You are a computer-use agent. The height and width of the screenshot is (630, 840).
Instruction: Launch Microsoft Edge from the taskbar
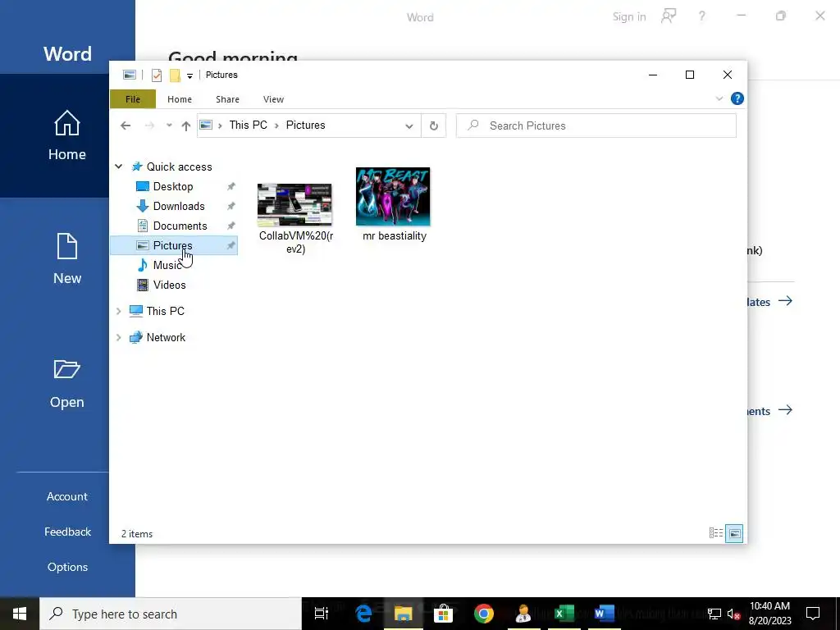point(363,614)
